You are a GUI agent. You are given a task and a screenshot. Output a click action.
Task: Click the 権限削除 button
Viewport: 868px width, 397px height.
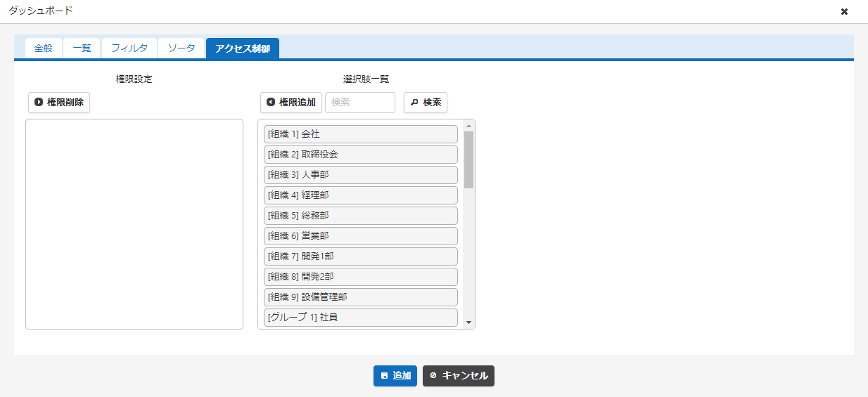coord(59,103)
